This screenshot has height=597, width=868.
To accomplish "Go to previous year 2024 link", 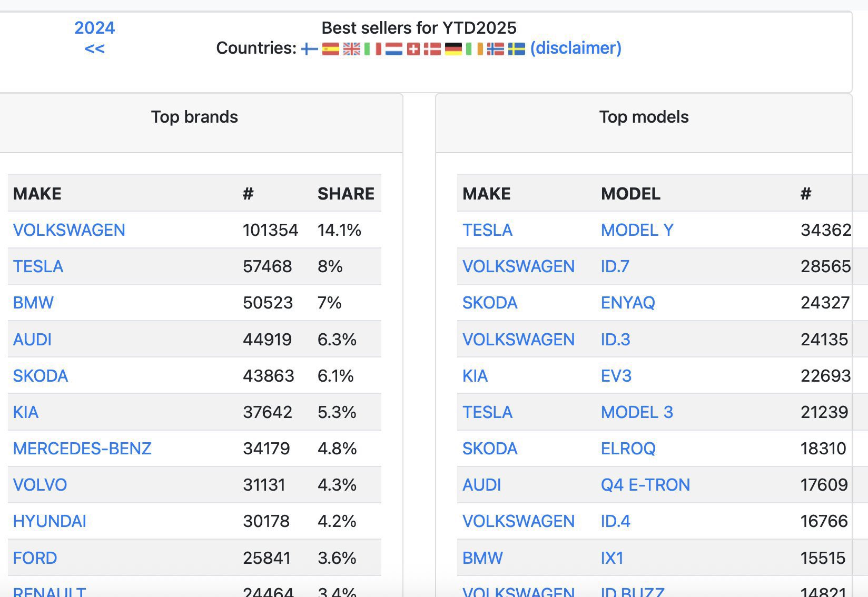I will click(94, 28).
